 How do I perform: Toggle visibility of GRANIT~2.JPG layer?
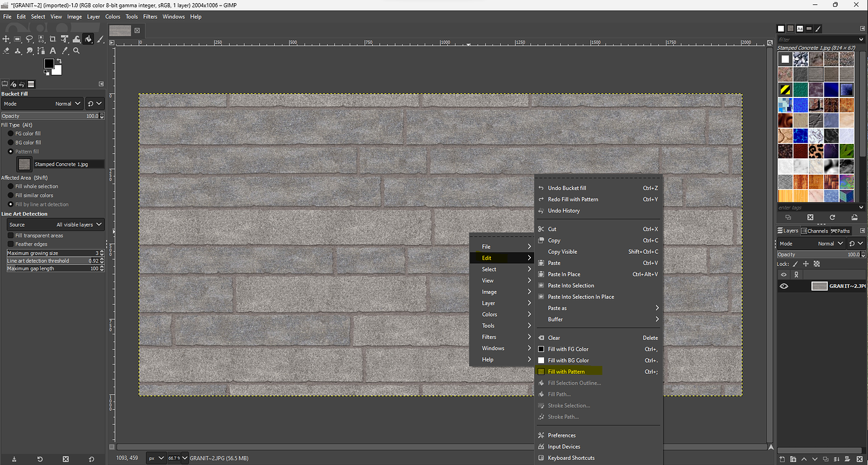[784, 286]
